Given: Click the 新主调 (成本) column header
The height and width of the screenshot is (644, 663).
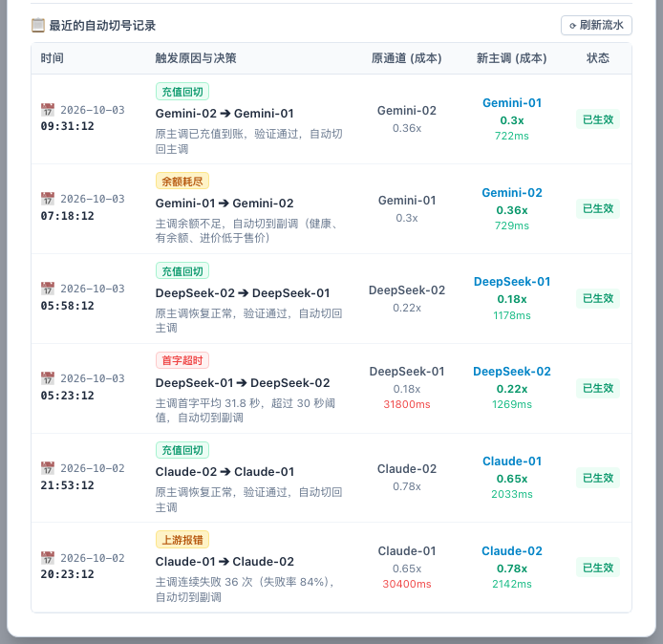Looking at the screenshot, I should 512,58.
